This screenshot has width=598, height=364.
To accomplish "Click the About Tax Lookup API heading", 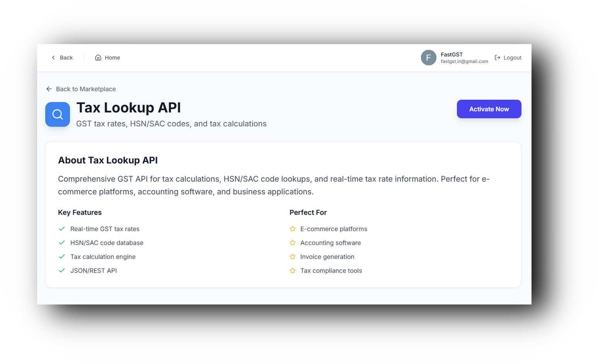I will (x=108, y=160).
